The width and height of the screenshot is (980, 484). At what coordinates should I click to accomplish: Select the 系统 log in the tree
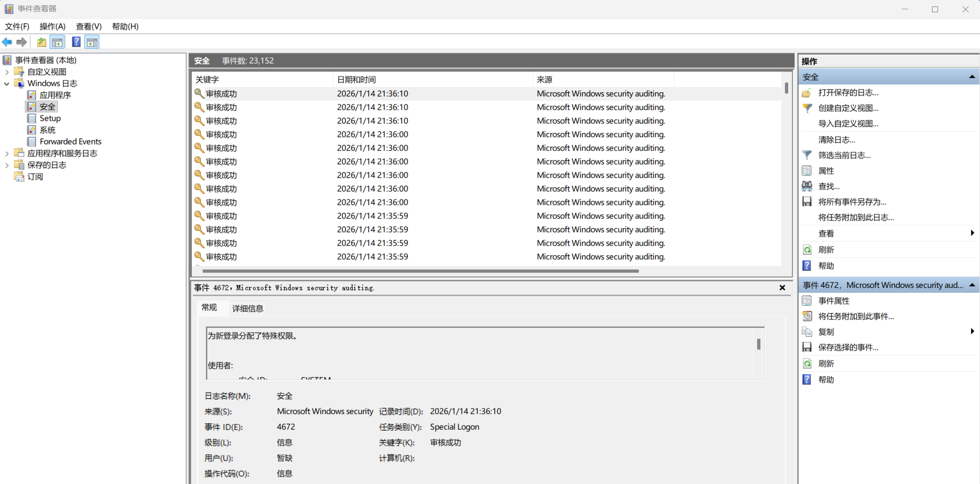48,130
